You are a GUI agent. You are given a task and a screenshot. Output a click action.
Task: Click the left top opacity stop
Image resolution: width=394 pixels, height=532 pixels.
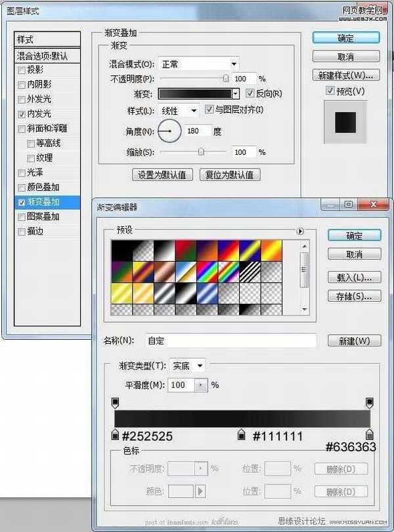coord(115,403)
